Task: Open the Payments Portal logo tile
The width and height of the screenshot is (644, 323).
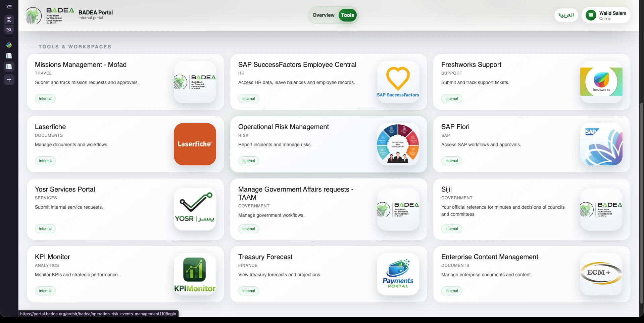Action: point(398,274)
